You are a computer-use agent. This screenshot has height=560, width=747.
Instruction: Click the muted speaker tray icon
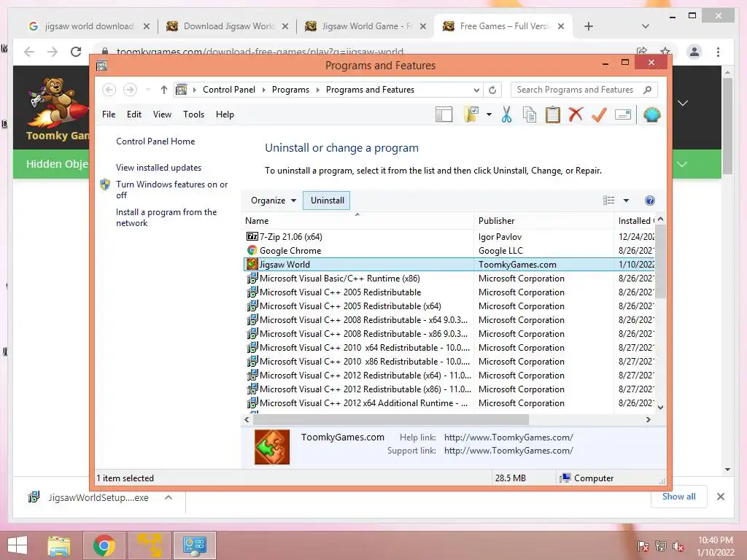(x=678, y=546)
